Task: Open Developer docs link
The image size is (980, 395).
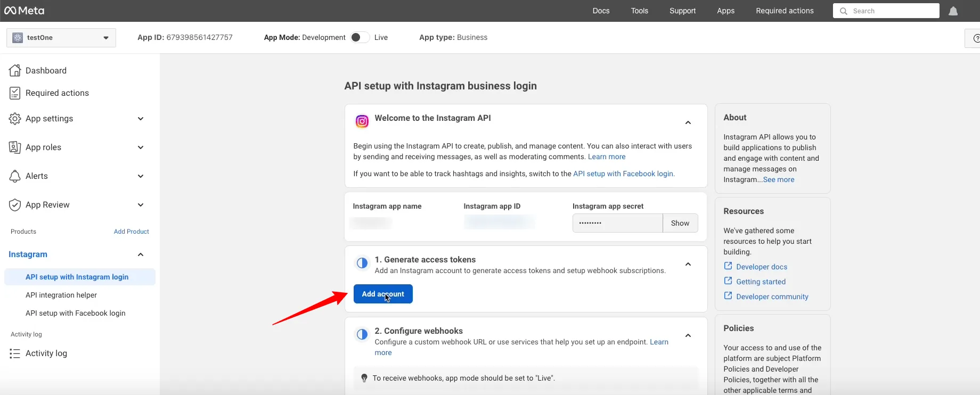Action: [762, 267]
